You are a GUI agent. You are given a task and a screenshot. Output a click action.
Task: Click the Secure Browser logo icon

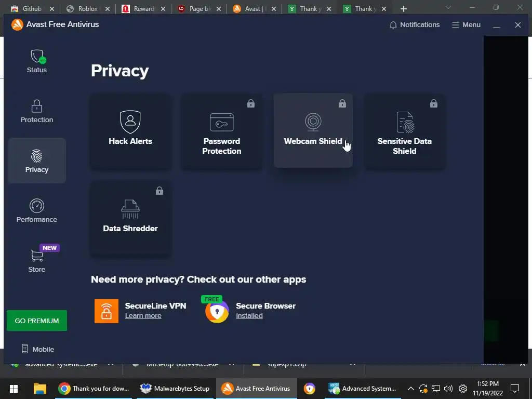[217, 312]
